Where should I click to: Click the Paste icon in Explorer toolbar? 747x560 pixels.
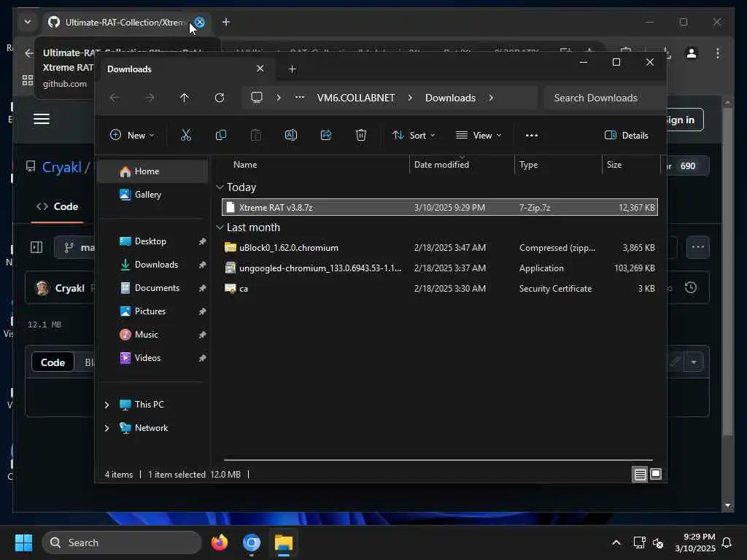point(256,135)
